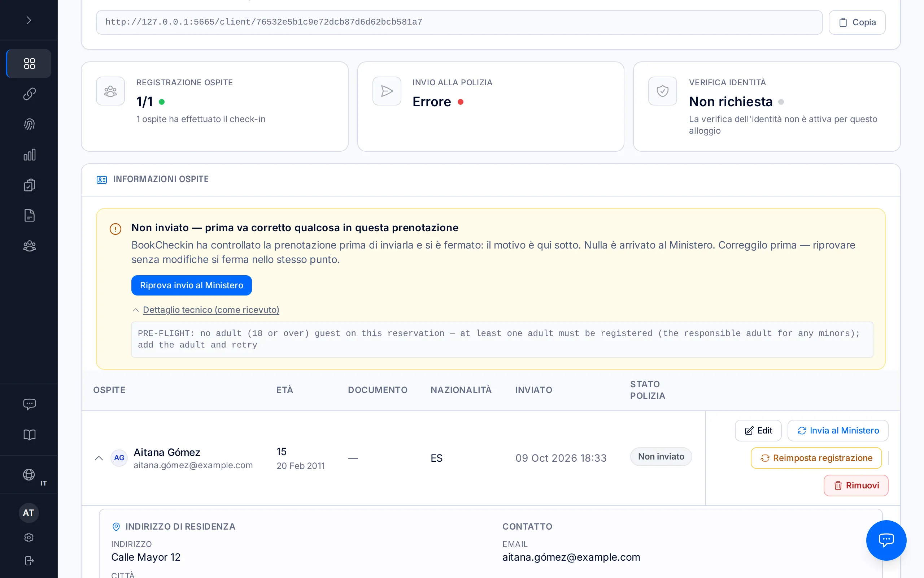Copy the client link with Copia button
The width and height of the screenshot is (924, 578).
click(x=857, y=22)
